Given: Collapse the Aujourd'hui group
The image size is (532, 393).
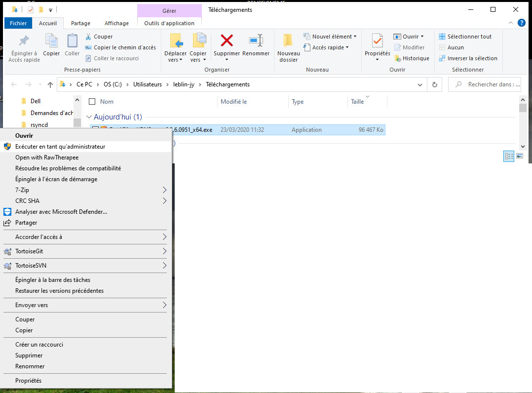Looking at the screenshot, I should coord(89,117).
